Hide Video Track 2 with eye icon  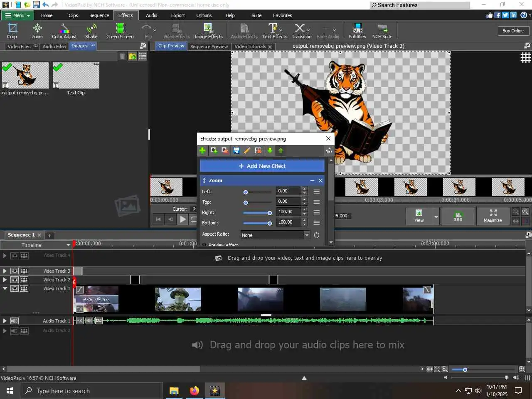15,280
